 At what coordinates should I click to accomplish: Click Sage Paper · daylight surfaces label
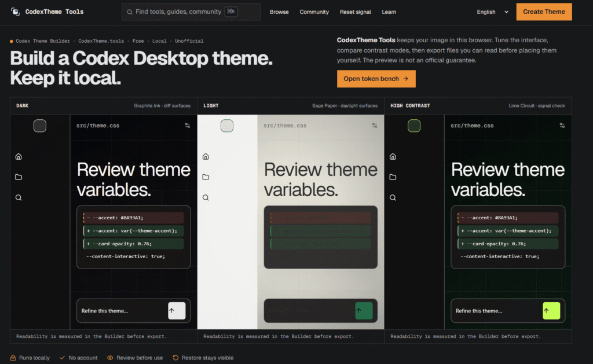coord(345,106)
